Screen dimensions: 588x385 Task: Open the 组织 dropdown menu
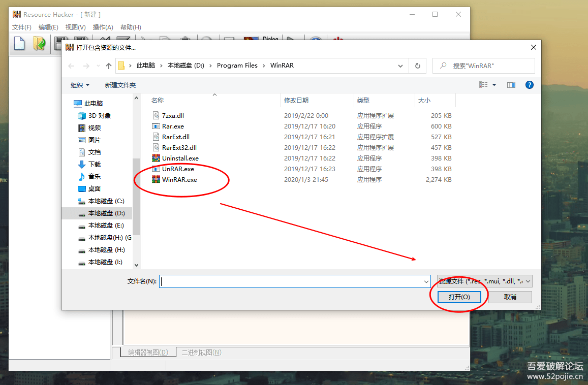80,85
